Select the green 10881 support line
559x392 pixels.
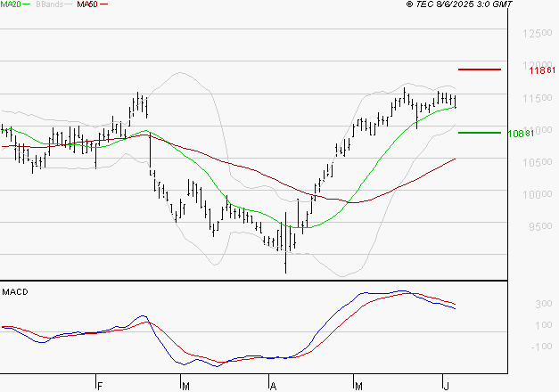[479, 132]
